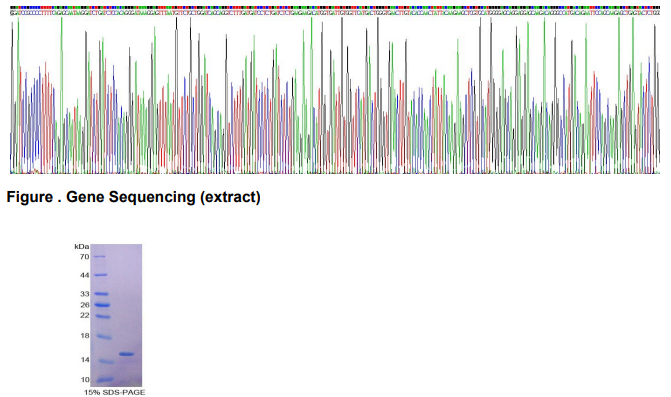Select the 10 kDa ladder band at gel bottom
This screenshot has height=397, width=671.
click(105, 379)
